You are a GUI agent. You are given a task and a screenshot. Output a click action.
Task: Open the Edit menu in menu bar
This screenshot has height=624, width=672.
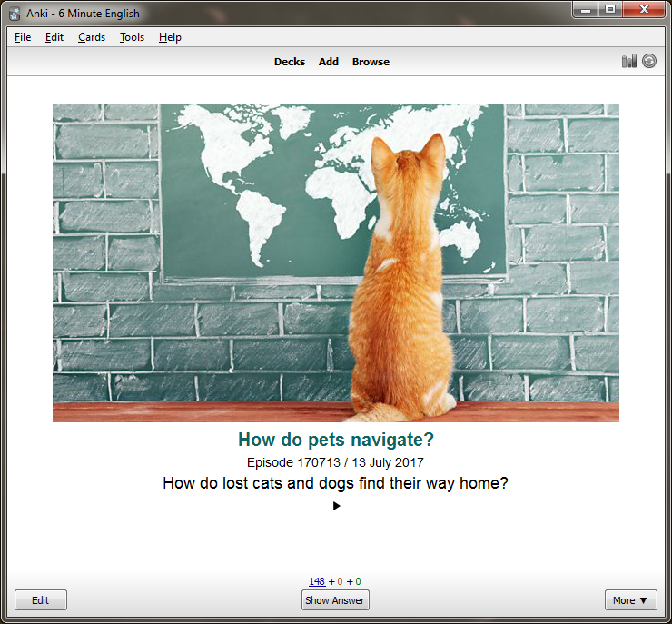point(54,37)
